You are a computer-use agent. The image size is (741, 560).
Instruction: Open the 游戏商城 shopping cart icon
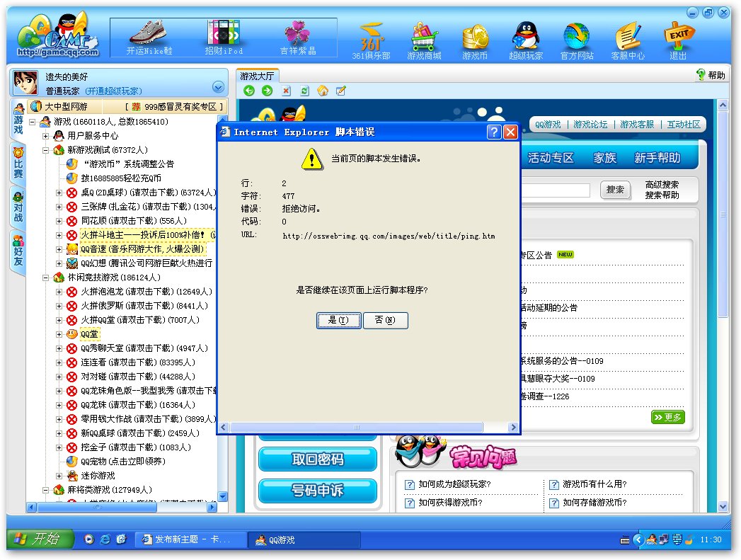click(424, 41)
